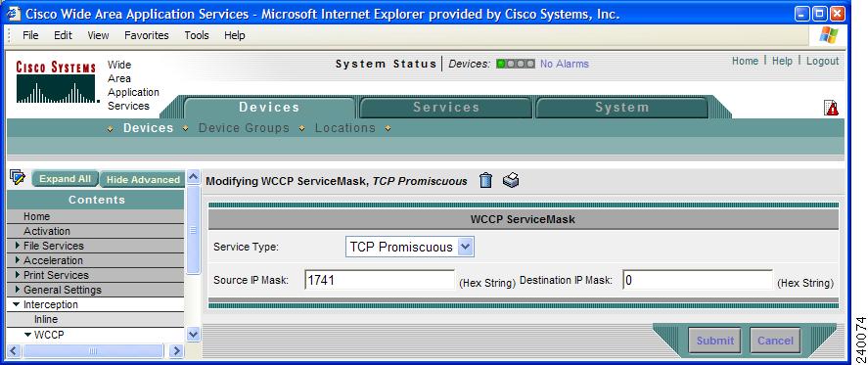Expand the General Settings tree node

(18, 290)
